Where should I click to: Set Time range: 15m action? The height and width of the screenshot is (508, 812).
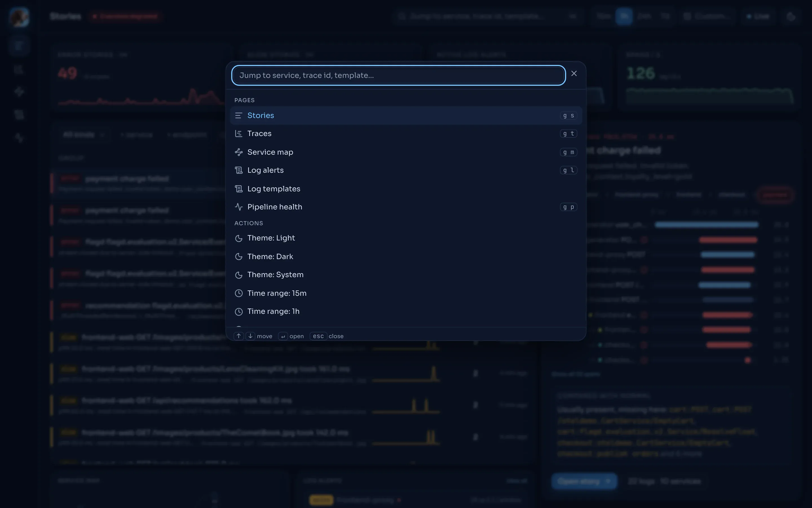(406, 293)
